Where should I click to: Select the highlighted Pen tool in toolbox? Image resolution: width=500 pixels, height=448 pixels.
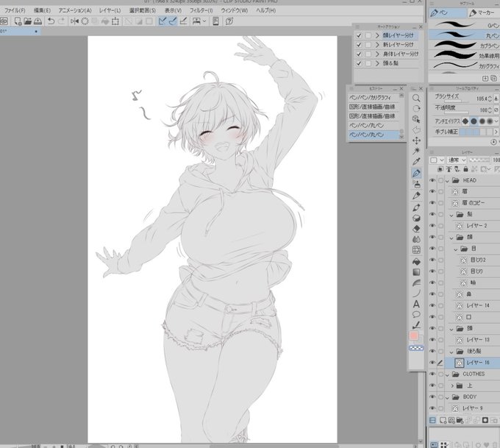point(416,173)
